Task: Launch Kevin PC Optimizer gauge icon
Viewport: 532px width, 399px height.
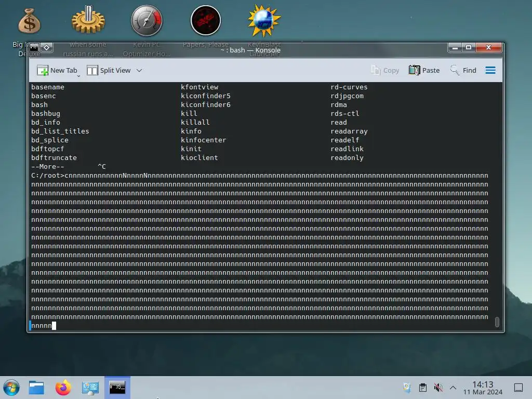Action: [x=147, y=20]
